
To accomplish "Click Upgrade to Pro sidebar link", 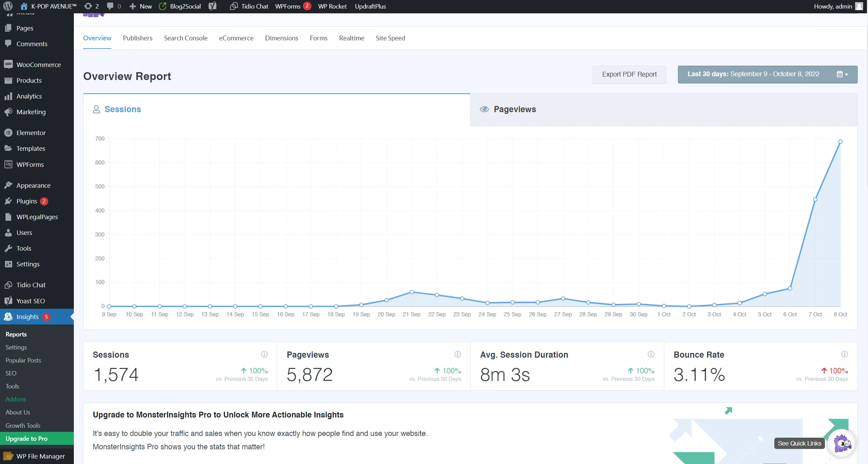I will pyautogui.click(x=27, y=438).
